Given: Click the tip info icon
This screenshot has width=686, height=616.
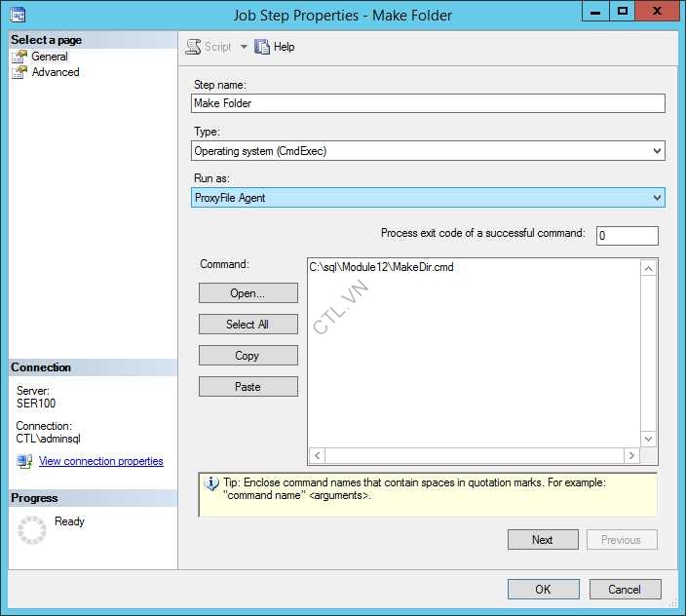Looking at the screenshot, I should (x=211, y=483).
